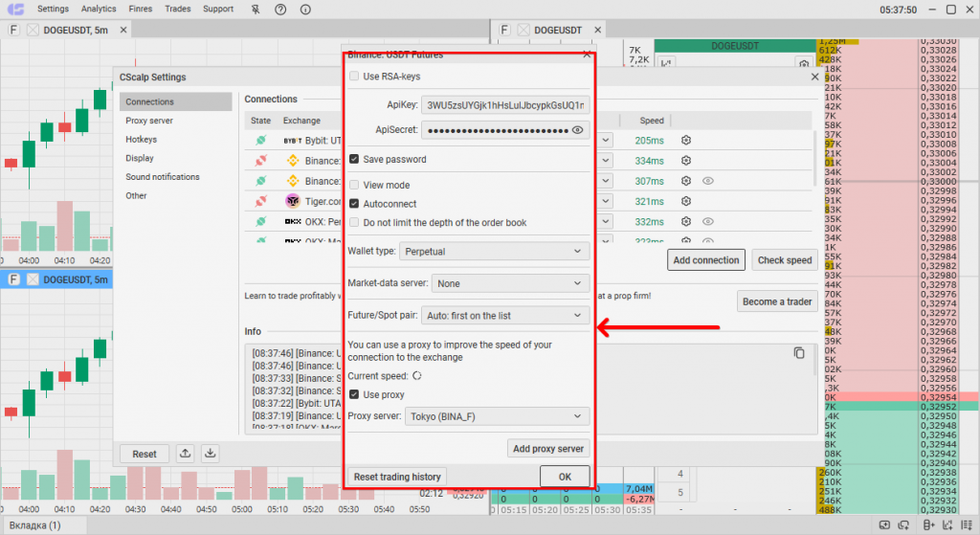Click the F icon on the right DOGEUSDT tab
The image size is (980, 535).
tap(504, 30)
